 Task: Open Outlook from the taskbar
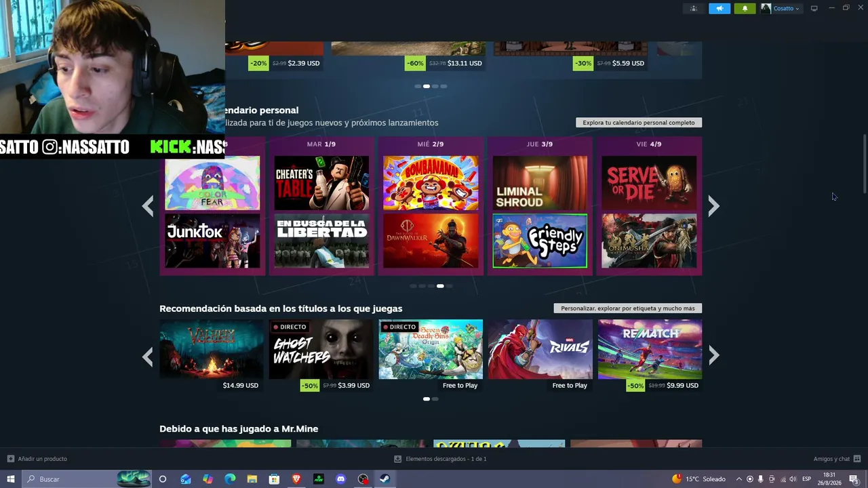tap(185, 479)
